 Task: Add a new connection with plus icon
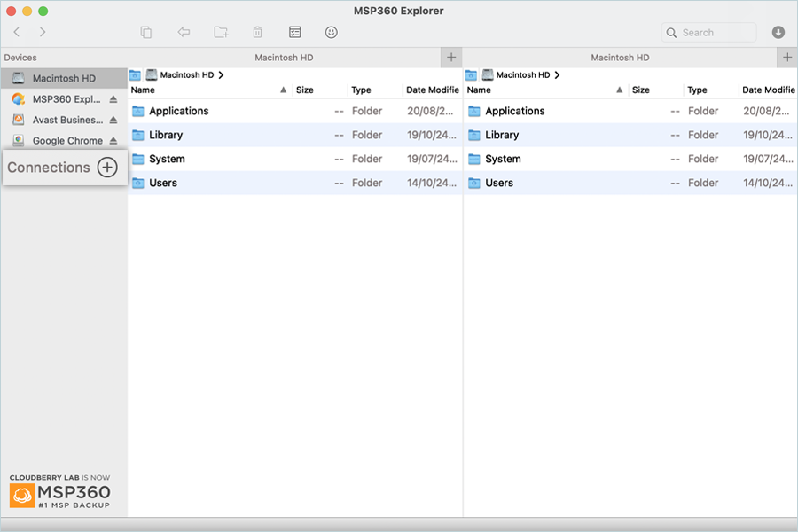(107, 168)
